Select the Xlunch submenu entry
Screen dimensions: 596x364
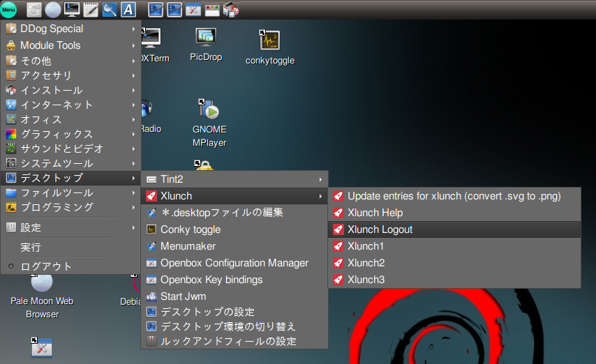(234, 196)
